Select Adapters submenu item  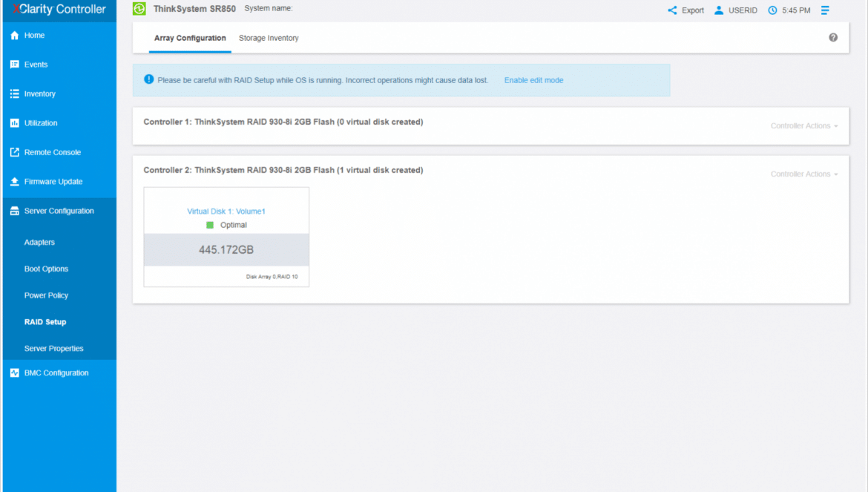point(39,243)
